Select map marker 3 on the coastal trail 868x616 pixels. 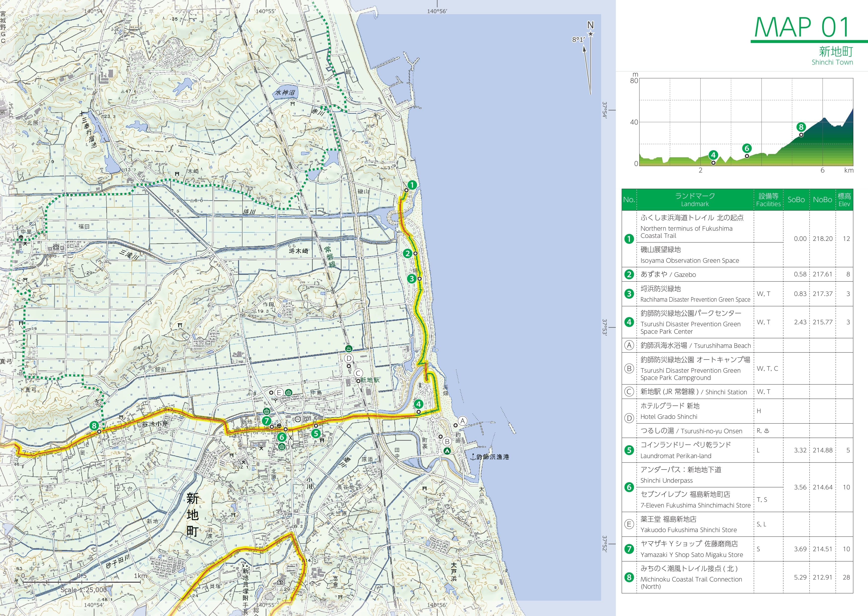click(412, 279)
